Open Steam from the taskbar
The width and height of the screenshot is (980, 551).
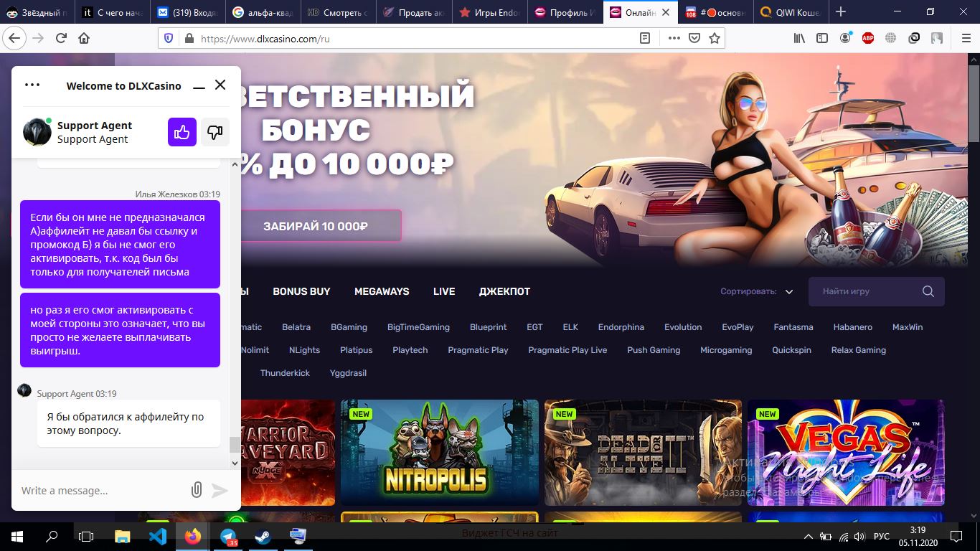[x=263, y=536]
